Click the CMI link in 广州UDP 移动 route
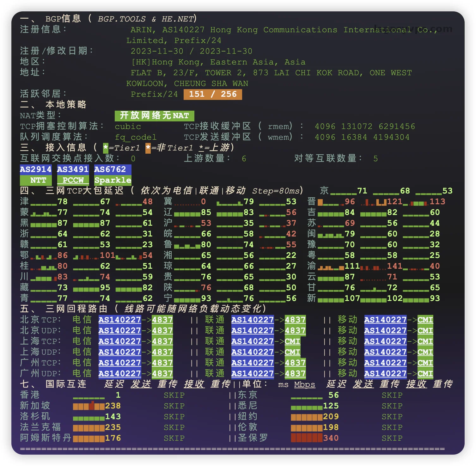This screenshot has width=476, height=466. (x=425, y=374)
